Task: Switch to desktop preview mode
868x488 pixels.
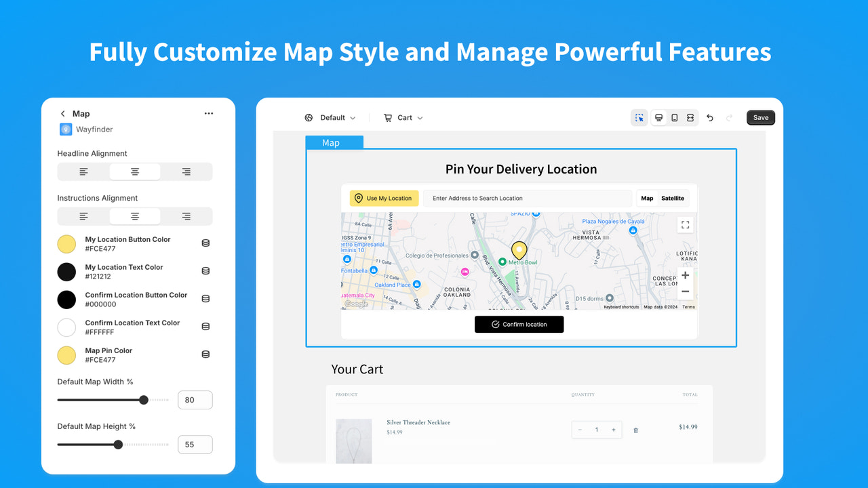Action: pyautogui.click(x=658, y=117)
